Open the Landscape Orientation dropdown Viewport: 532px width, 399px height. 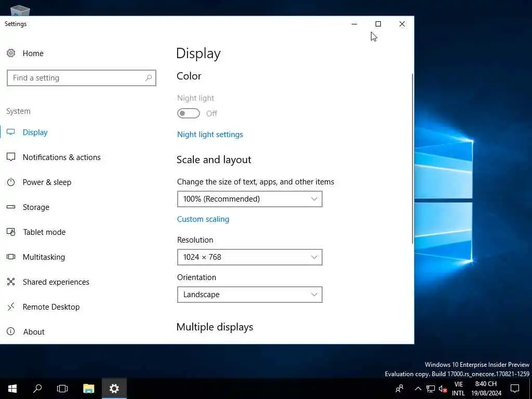[x=250, y=295]
